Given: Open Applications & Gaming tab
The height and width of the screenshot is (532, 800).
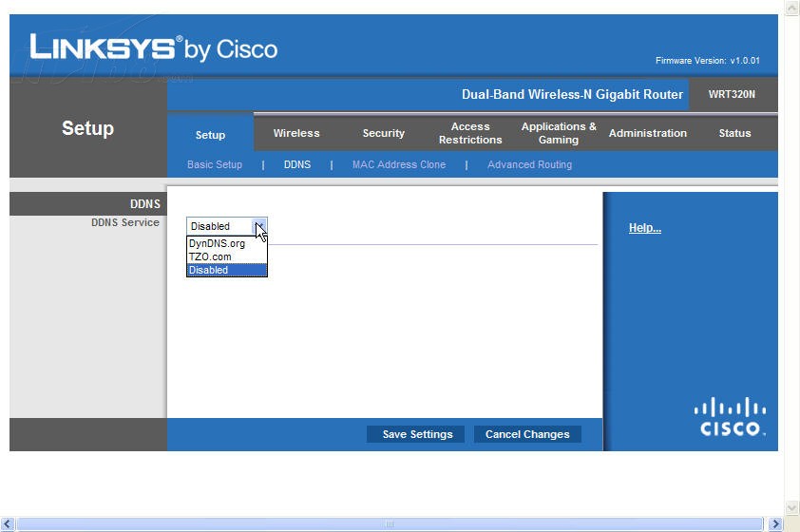Looking at the screenshot, I should pyautogui.click(x=559, y=133).
